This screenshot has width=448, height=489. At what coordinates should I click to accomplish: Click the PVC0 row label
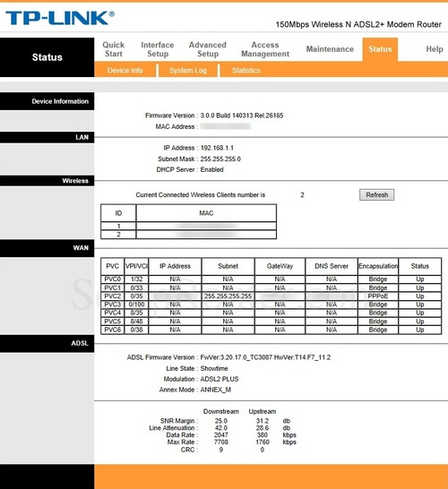tap(113, 279)
